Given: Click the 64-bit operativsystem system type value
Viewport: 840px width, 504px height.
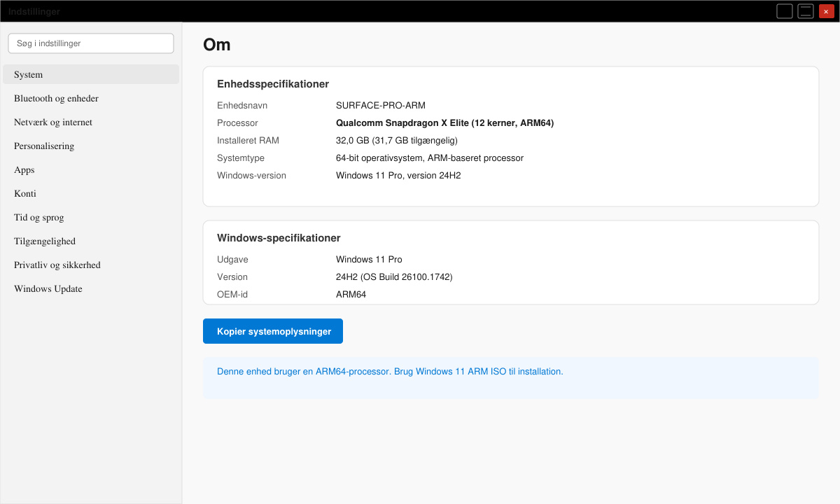Looking at the screenshot, I should (430, 158).
